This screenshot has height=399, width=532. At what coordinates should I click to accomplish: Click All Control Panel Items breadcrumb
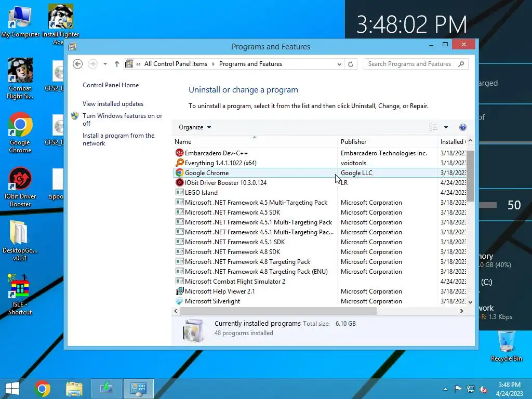coord(176,64)
